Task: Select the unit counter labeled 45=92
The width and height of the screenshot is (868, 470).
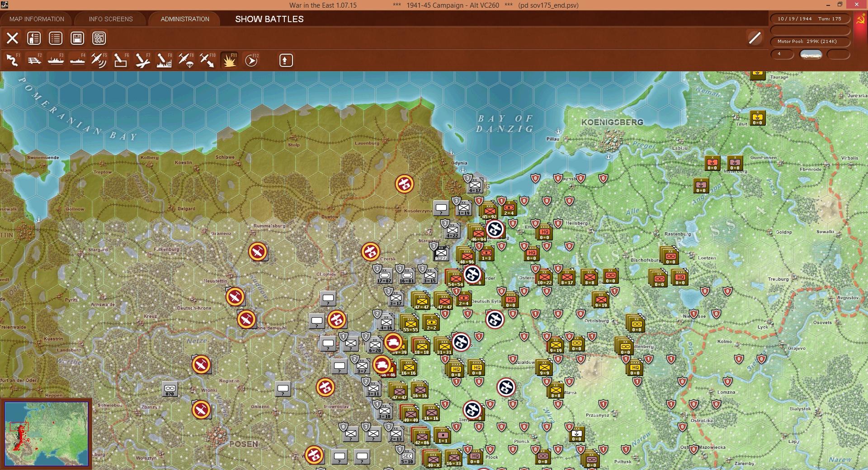Action: 490,211
